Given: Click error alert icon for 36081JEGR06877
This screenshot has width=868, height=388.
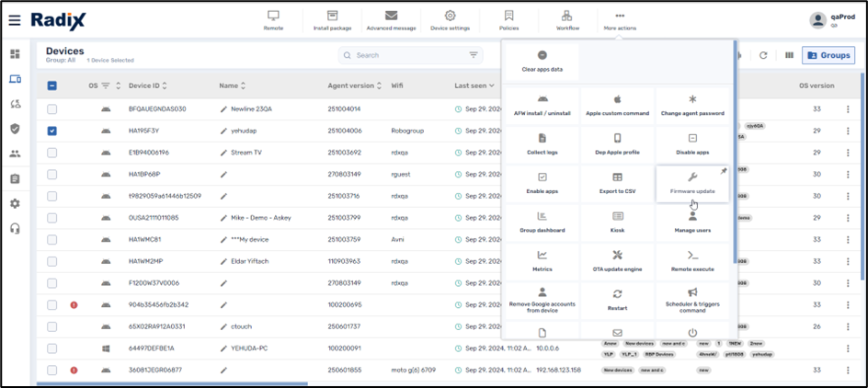Looking at the screenshot, I should coord(74,370).
